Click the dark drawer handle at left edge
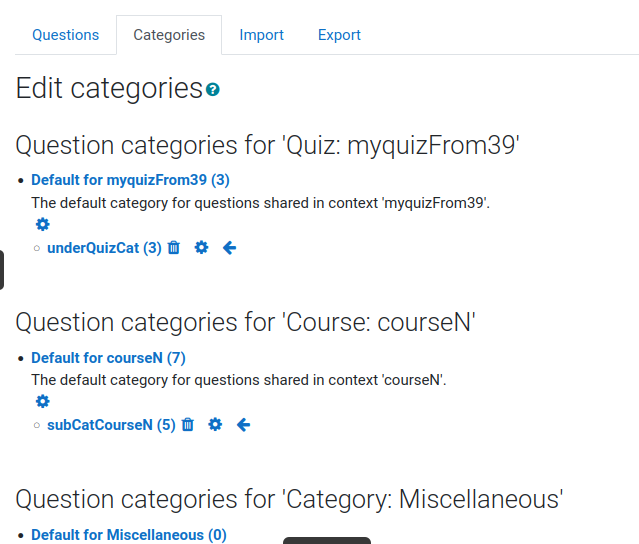The height and width of the screenshot is (544, 639). pyautogui.click(x=2, y=270)
